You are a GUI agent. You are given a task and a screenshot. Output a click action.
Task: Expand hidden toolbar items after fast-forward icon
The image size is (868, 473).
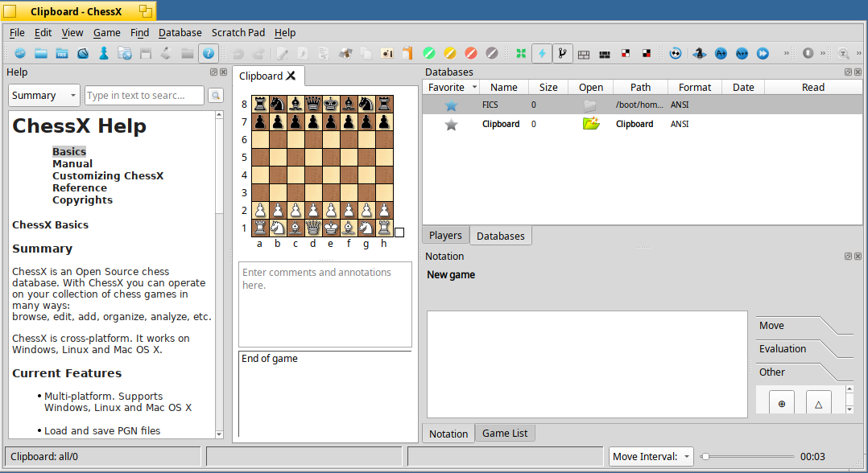[786, 53]
